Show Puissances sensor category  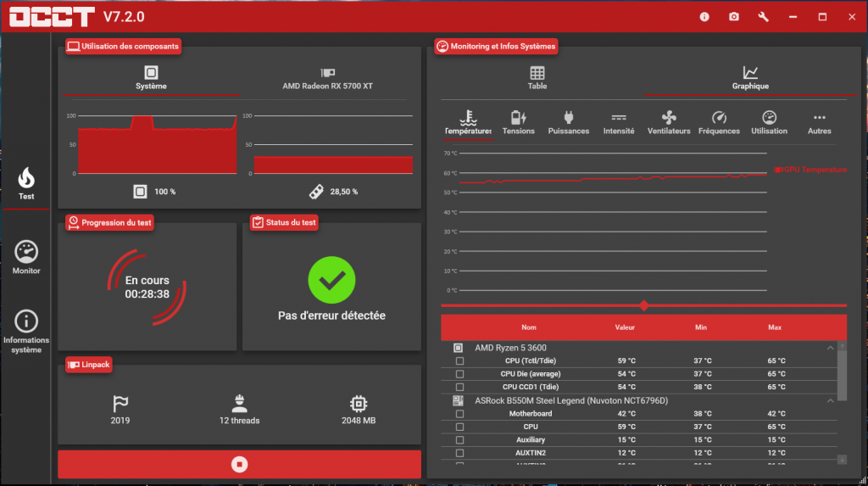tap(569, 122)
